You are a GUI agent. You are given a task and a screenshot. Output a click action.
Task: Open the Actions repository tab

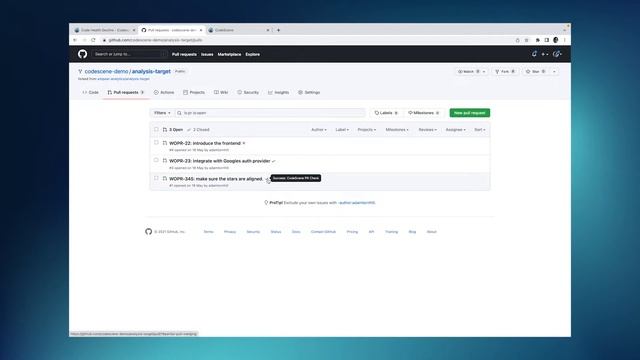tap(164, 93)
